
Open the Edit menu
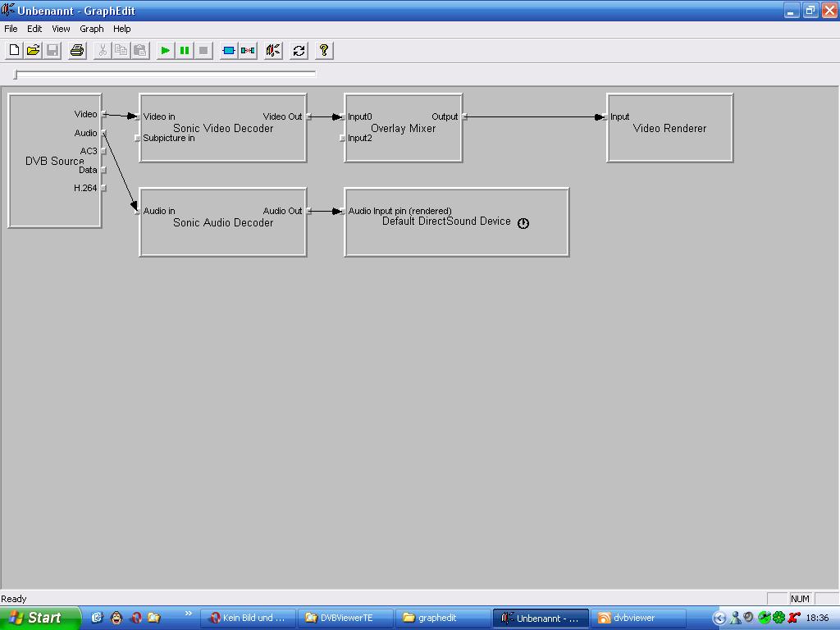click(34, 29)
